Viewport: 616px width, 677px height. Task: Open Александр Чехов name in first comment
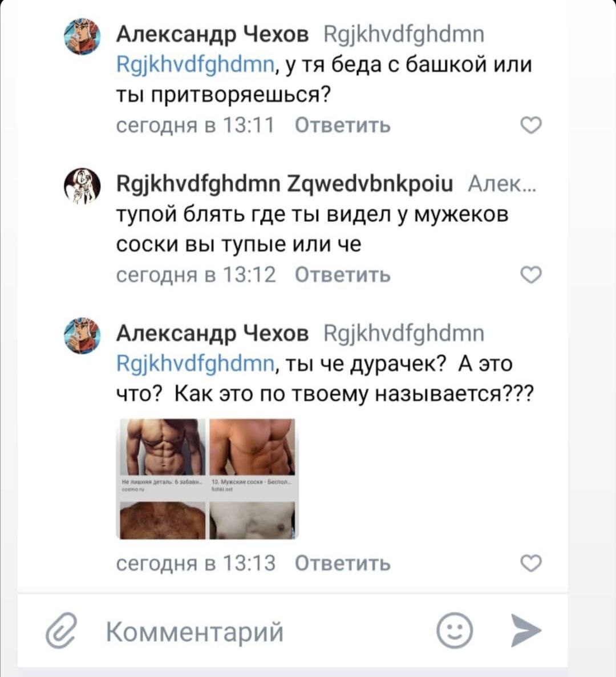212,34
